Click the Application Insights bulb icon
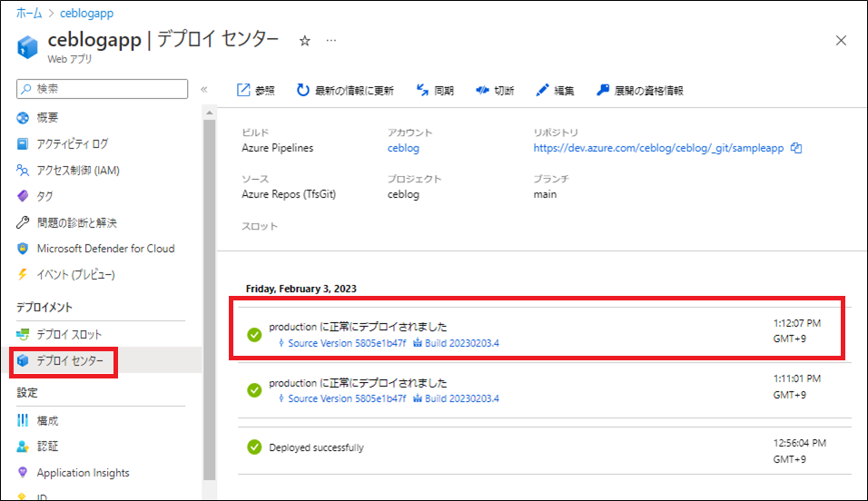This screenshot has height=501, width=868. (23, 473)
